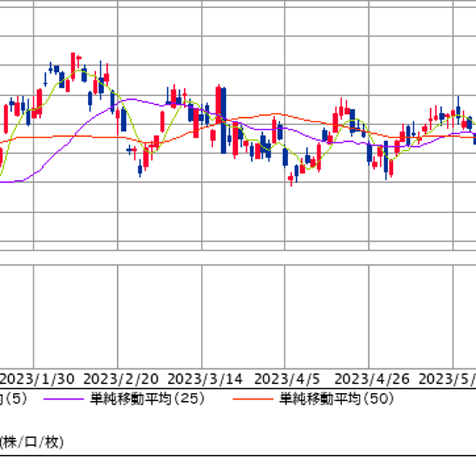476x476 pixels.
Task: Click the 2023/4/5 date label
Action: pos(287,379)
